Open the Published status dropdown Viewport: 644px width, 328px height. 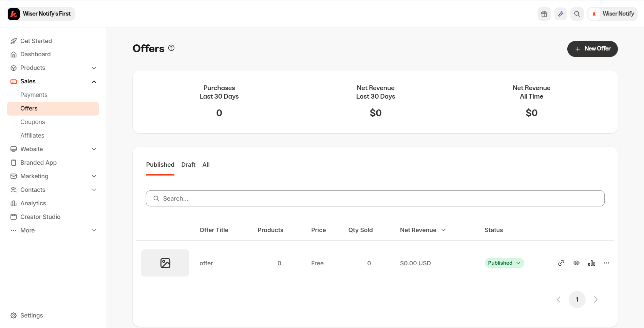pos(504,263)
